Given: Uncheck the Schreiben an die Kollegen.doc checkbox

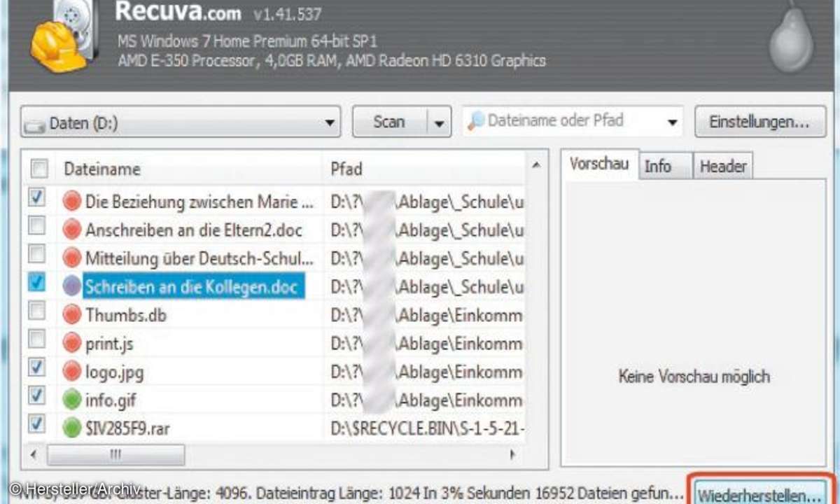Looking at the screenshot, I should 37,282.
